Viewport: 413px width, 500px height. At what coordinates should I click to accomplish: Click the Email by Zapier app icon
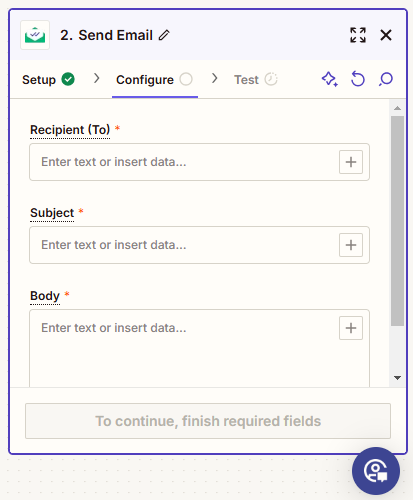pos(35,35)
